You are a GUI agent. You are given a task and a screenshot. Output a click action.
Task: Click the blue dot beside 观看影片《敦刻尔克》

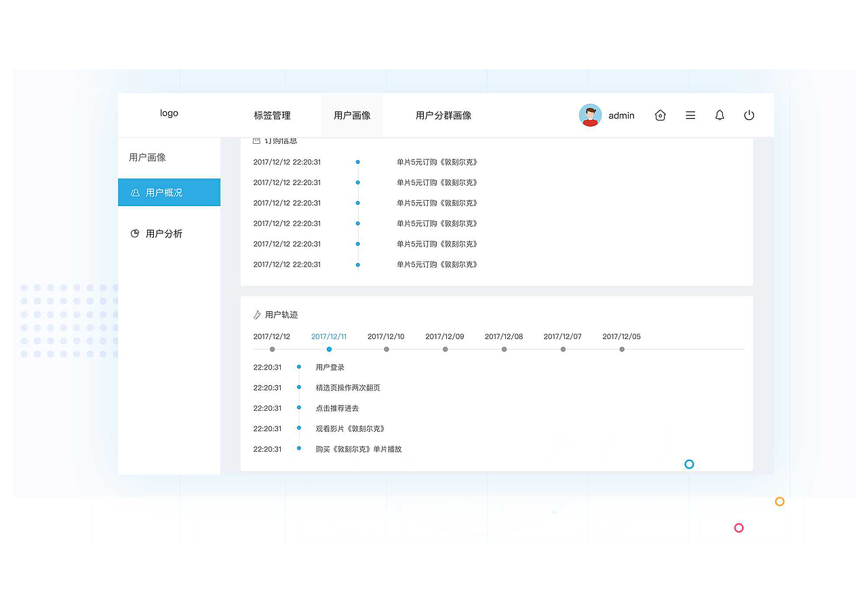pyautogui.click(x=299, y=428)
